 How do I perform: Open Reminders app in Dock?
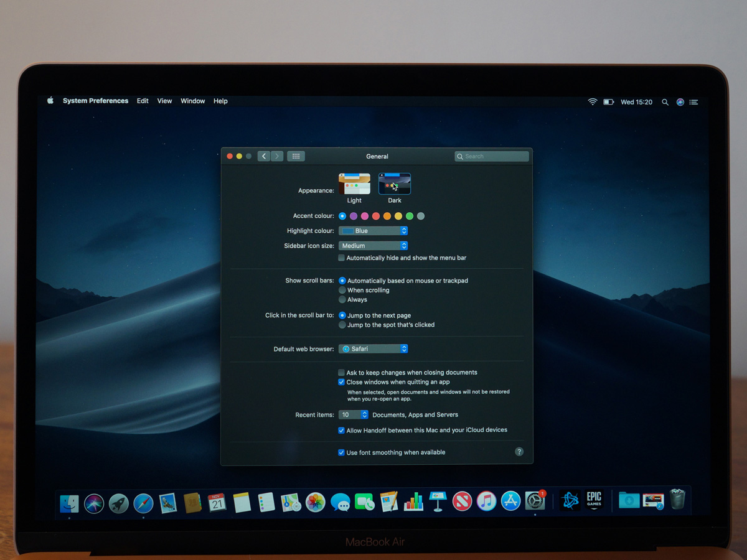pos(266,503)
